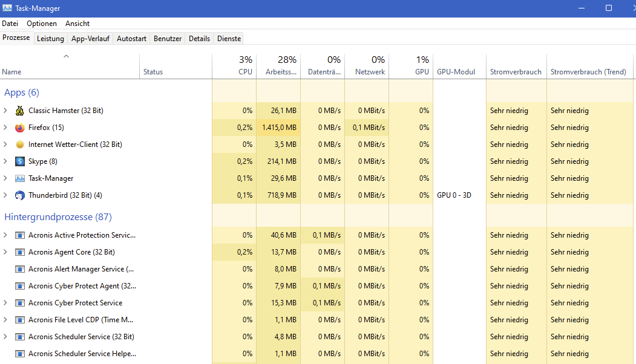Open the Autostart tab
This screenshot has width=636, height=364.
point(131,39)
